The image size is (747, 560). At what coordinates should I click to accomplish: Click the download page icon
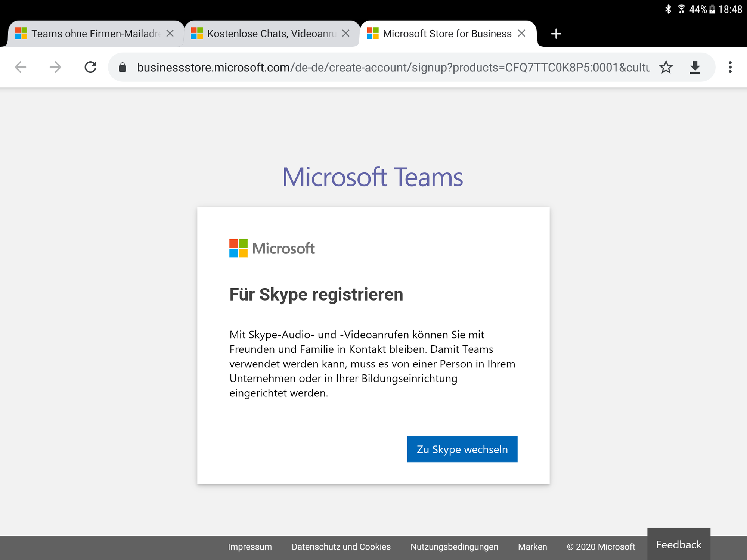click(695, 67)
